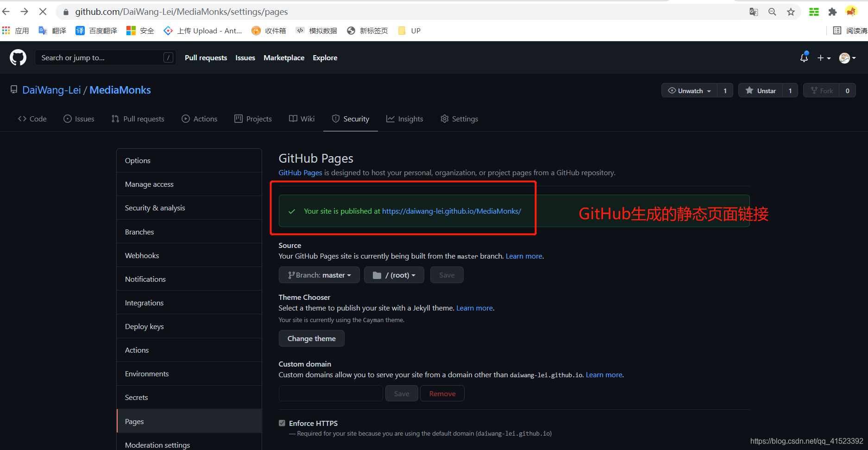The width and height of the screenshot is (868, 450).
Task: Click the Change theme button
Action: tap(311, 338)
